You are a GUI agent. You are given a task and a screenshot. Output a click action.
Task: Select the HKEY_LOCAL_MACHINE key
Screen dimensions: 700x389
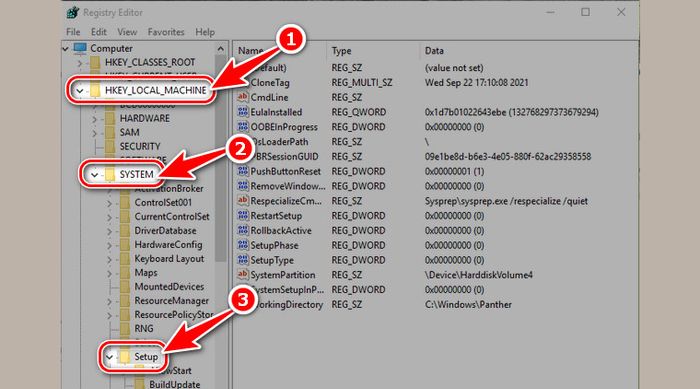[156, 90]
